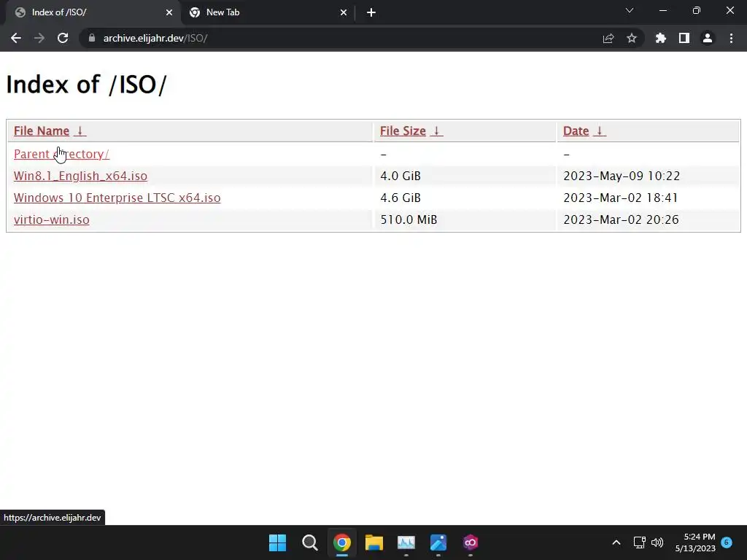
Task: Open the blue mountain image app in taskbar
Action: (438, 542)
